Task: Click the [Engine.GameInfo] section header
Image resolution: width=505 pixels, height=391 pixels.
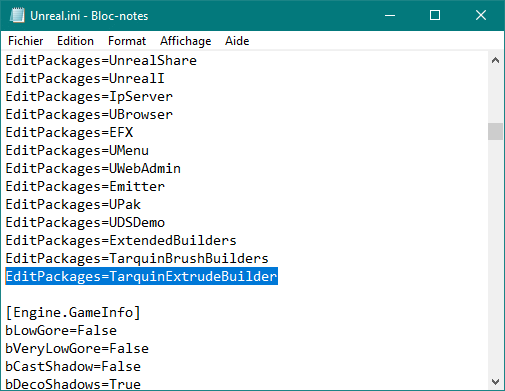Action: pyautogui.click(x=73, y=313)
